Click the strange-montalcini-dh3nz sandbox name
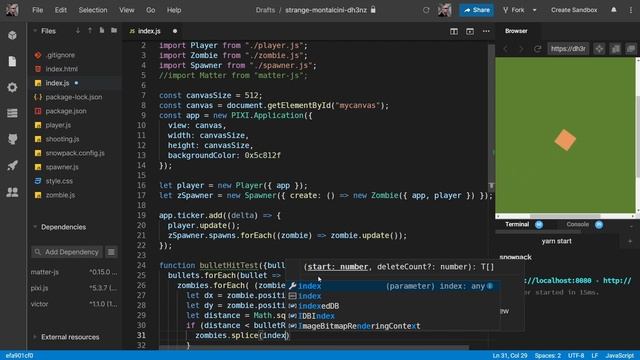 [x=326, y=10]
